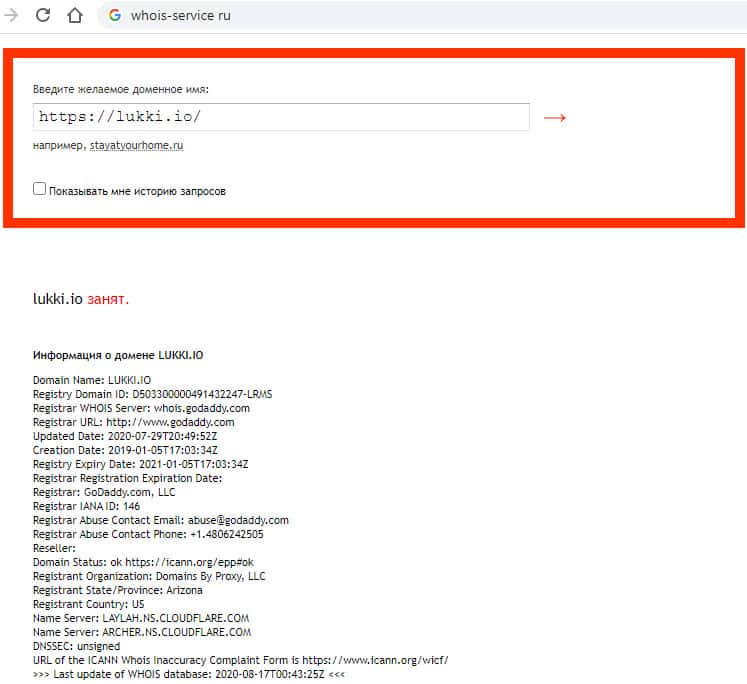Click the Registrar URL http://www.godaddy.com line
Image resolution: width=747 pixels, height=684 pixels.
133,422
